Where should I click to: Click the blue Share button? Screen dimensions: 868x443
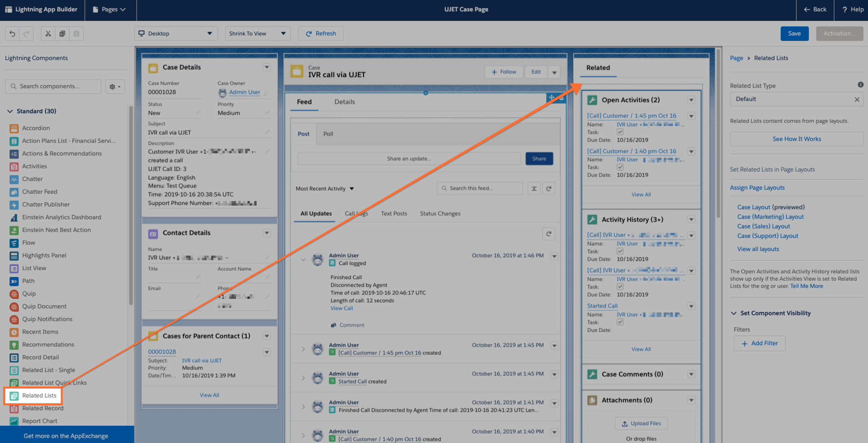click(x=539, y=159)
